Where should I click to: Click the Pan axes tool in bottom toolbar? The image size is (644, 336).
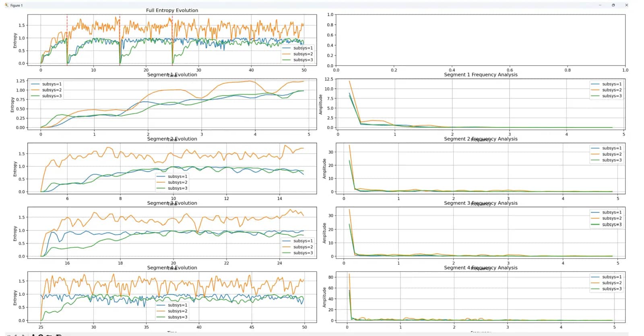point(33,335)
